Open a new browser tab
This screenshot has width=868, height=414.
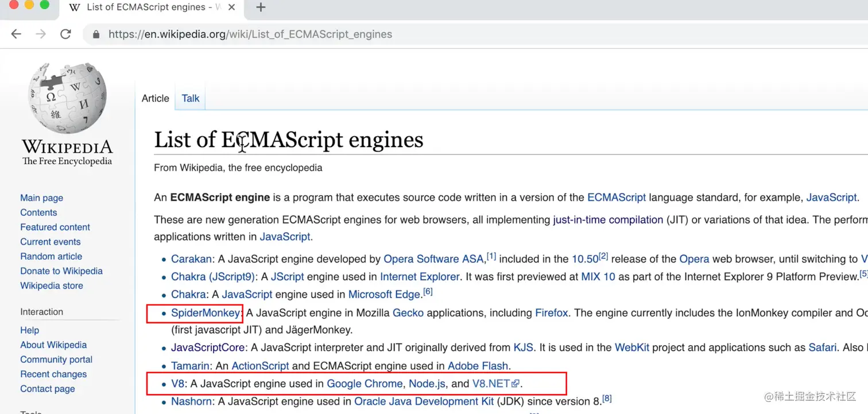(261, 7)
